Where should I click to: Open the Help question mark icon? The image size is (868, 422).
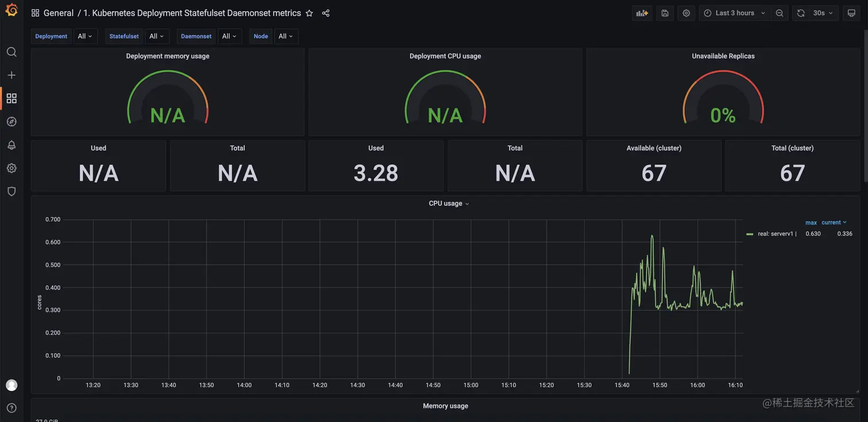click(11, 408)
